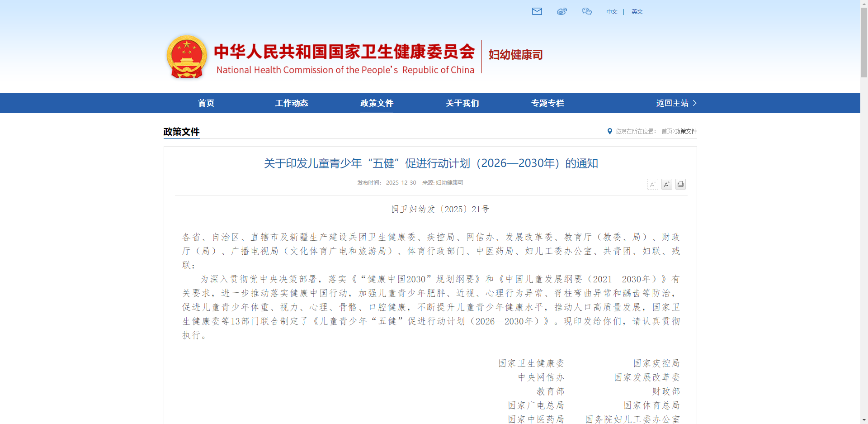The width and height of the screenshot is (868, 424).
Task: Open the Weibo social media icon
Action: 561,11
